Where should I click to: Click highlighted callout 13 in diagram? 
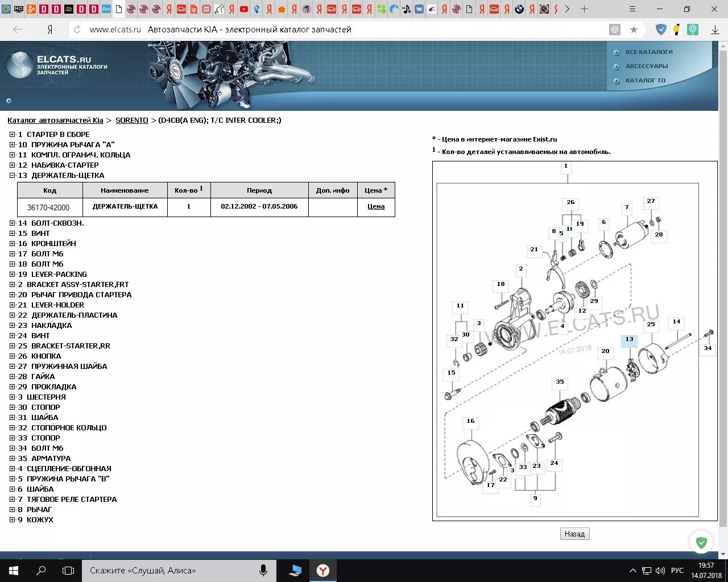(x=629, y=340)
